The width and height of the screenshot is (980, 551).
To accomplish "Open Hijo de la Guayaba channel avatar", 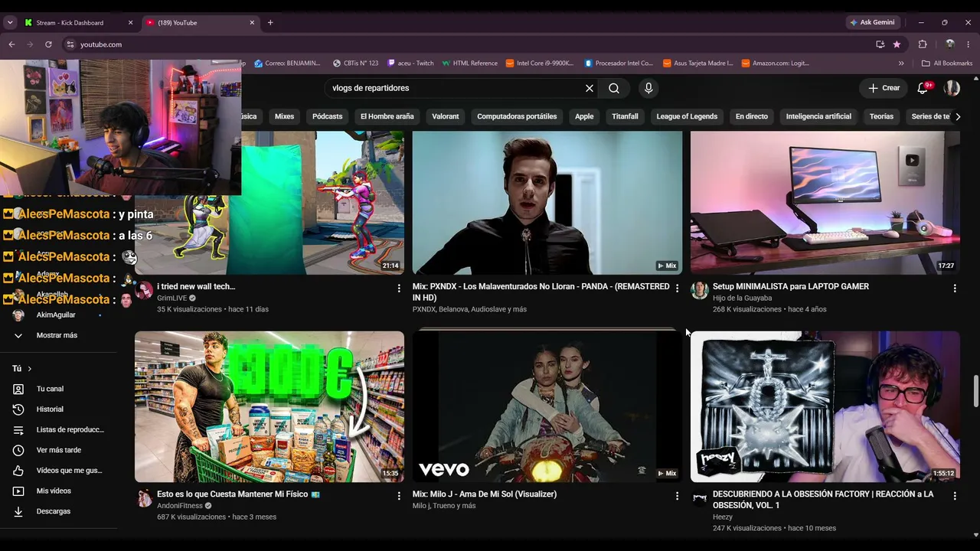I will click(699, 290).
